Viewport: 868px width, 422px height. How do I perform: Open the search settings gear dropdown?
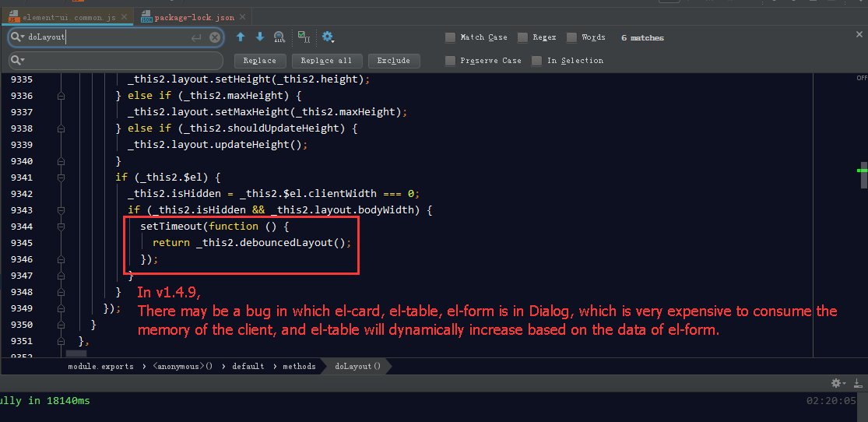[x=329, y=37]
